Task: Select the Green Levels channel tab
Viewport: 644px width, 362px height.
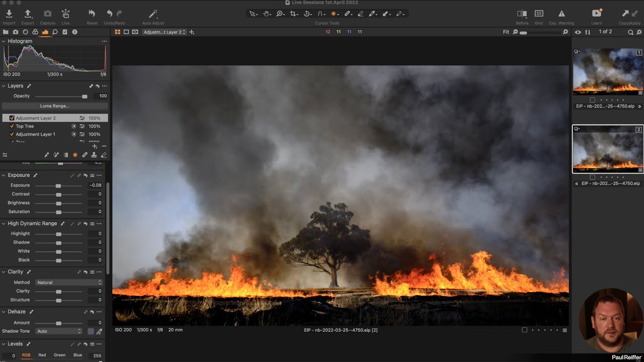Action: (59, 355)
